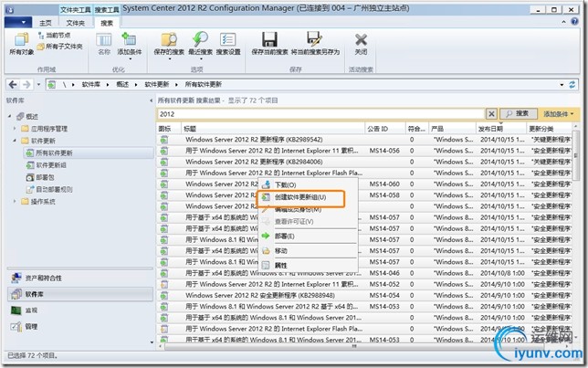588x368 pixels.
Task: Select the 所有子文件夹 scope option
Action: (59, 47)
